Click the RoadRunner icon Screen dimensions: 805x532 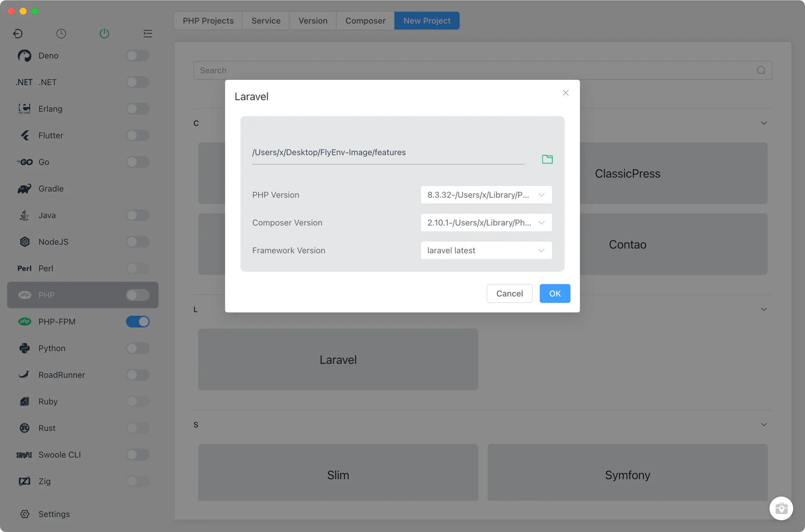click(x=24, y=375)
